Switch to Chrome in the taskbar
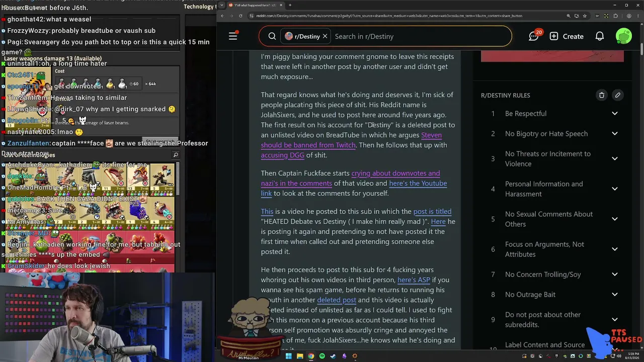 point(311,356)
